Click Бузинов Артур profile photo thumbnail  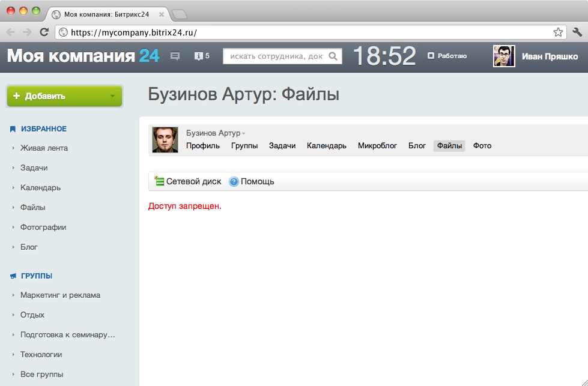[x=165, y=140]
